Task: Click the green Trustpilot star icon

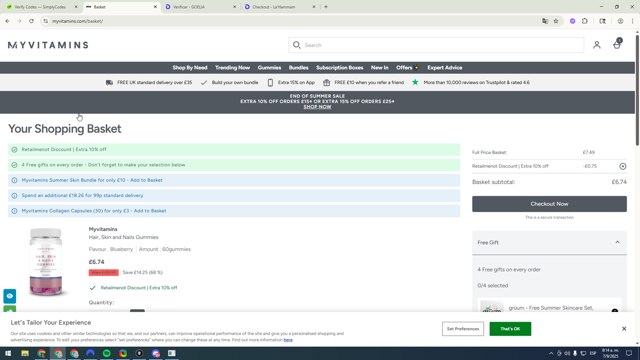Action: point(415,82)
